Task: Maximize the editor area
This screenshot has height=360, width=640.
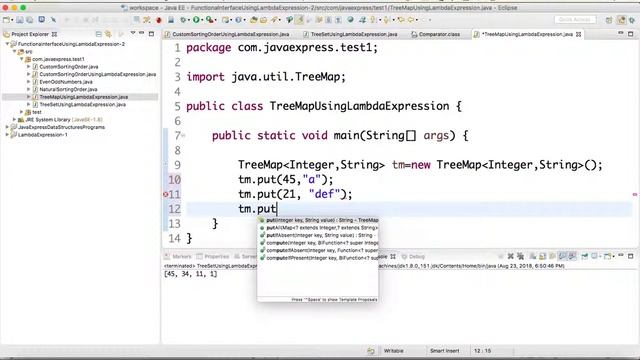Action: (631, 34)
